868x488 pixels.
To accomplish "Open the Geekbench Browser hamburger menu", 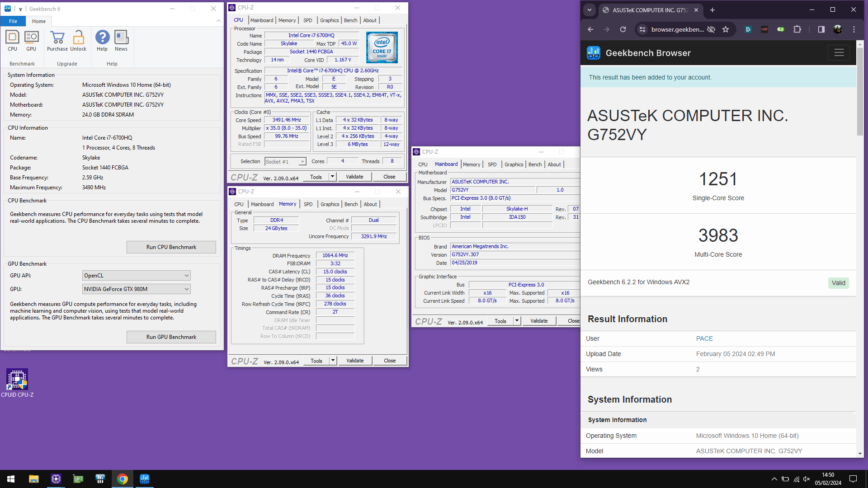I will [839, 53].
